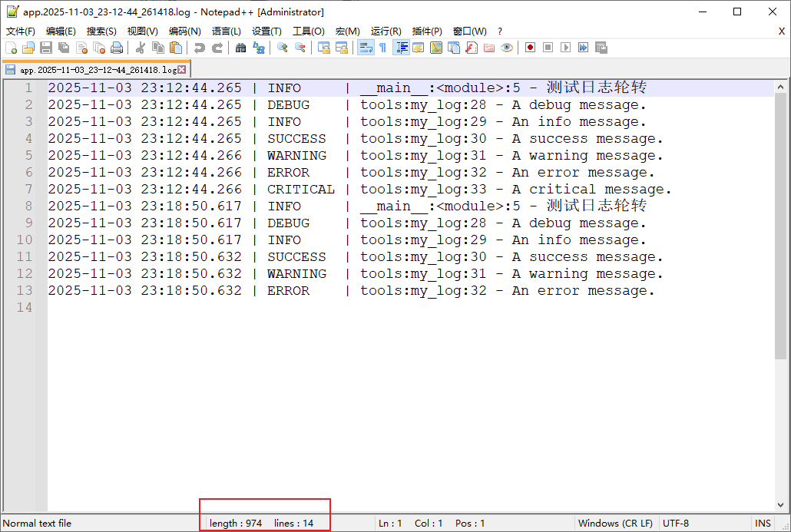791x532 pixels.
Task: Click the UTF-8 encoding indicator
Action: point(676,523)
